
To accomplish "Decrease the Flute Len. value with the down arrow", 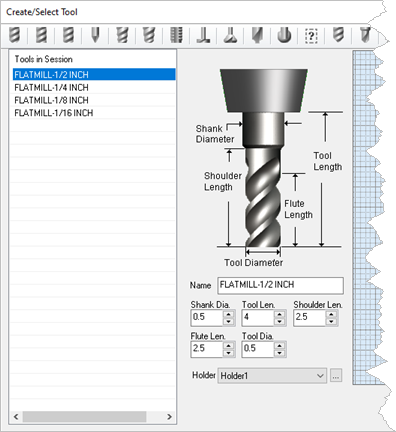I will (228, 353).
